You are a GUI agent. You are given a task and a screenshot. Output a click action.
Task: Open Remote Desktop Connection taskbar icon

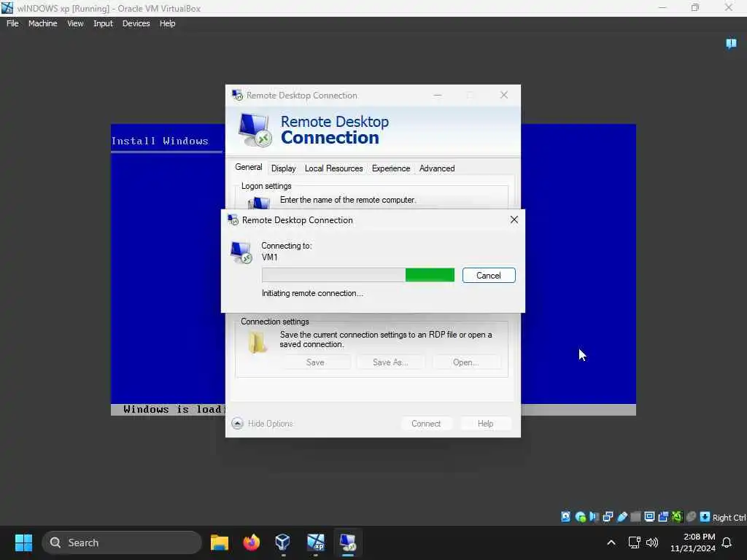pos(348,542)
